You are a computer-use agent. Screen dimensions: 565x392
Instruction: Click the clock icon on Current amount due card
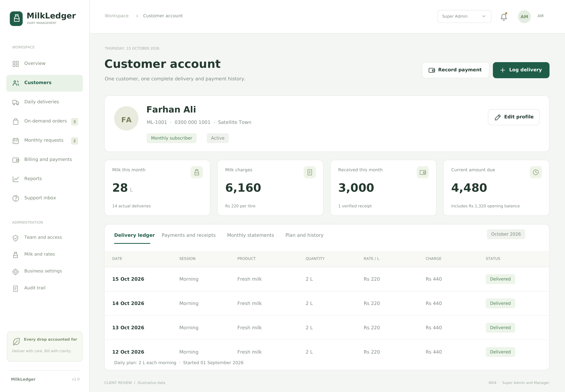point(536,172)
